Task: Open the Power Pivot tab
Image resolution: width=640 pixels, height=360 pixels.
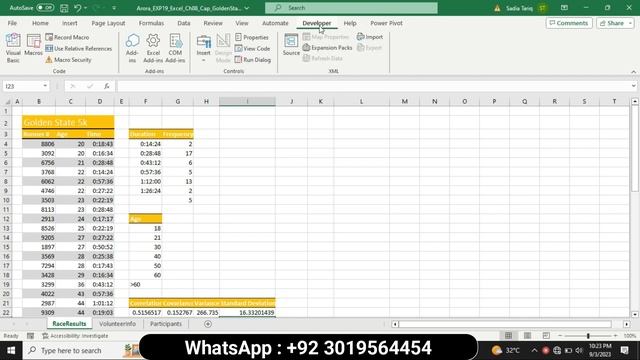Action: 386,23
